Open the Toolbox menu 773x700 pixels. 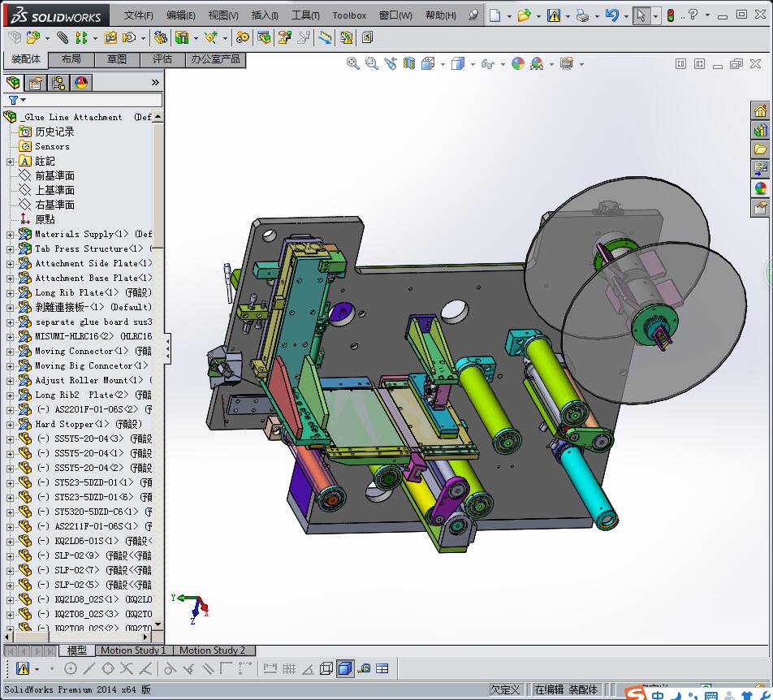(x=349, y=15)
